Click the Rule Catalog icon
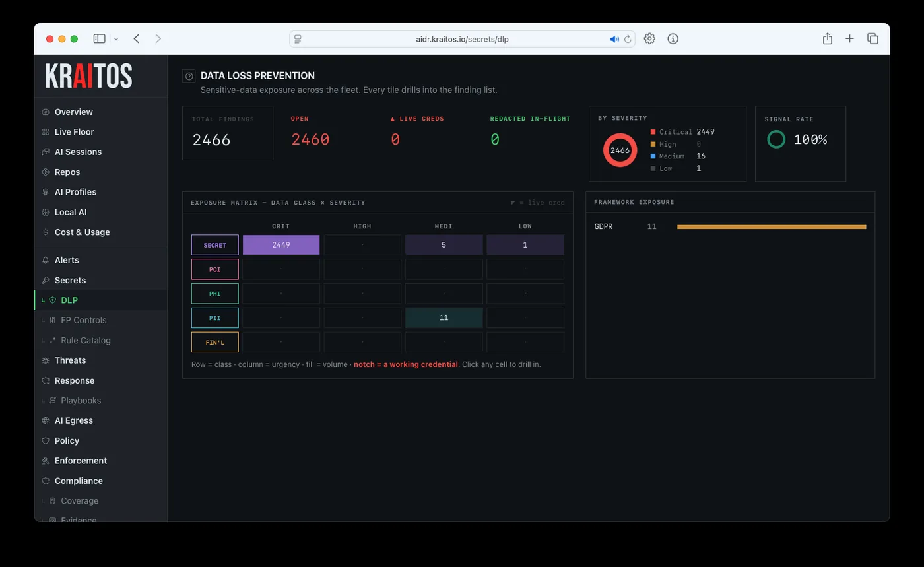This screenshot has width=924, height=567. (53, 341)
